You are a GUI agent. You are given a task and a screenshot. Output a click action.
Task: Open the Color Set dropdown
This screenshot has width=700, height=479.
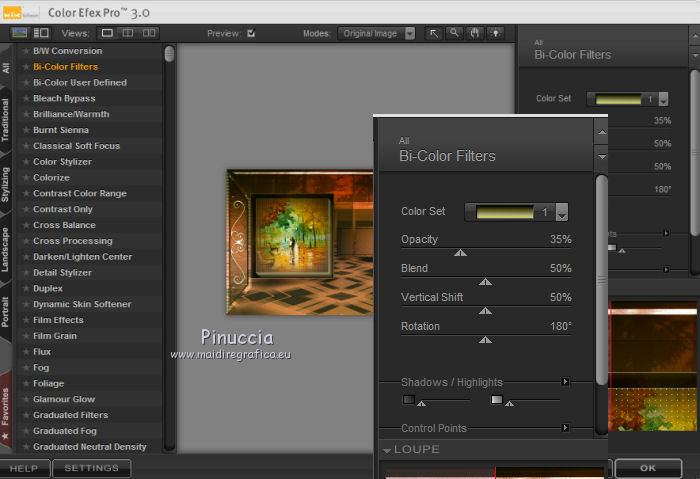coord(562,212)
